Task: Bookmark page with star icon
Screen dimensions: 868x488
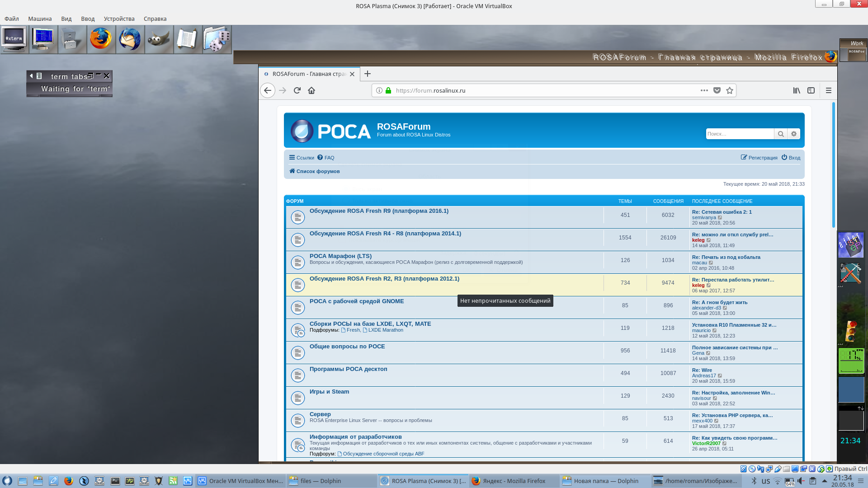Action: (729, 90)
